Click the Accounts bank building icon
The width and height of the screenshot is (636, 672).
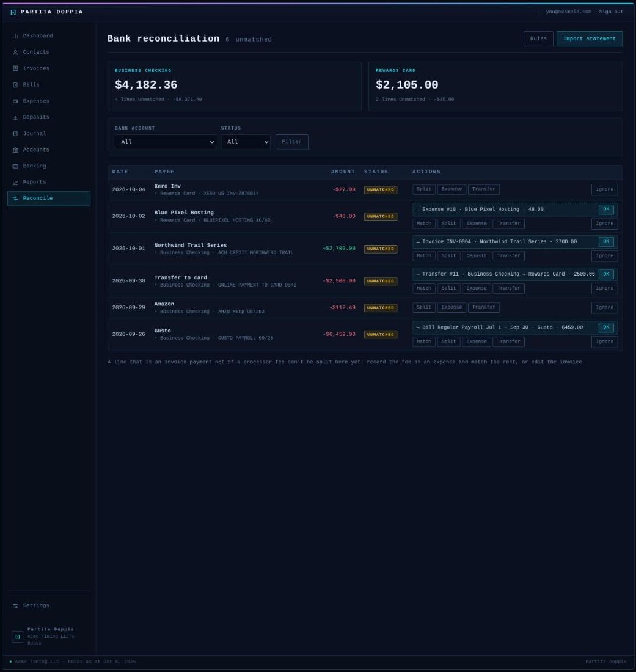click(15, 150)
